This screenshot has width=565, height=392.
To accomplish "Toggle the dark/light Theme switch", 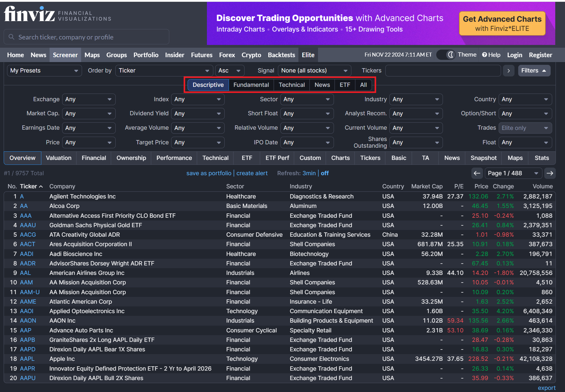I will [446, 55].
